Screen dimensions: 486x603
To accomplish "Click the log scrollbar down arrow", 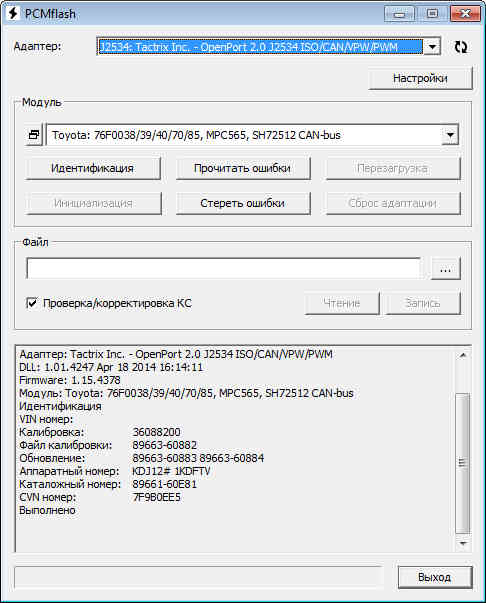I will point(463,543).
